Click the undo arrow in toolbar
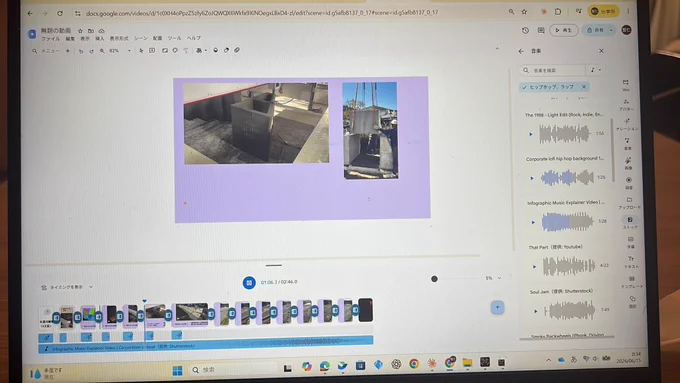 81,51
